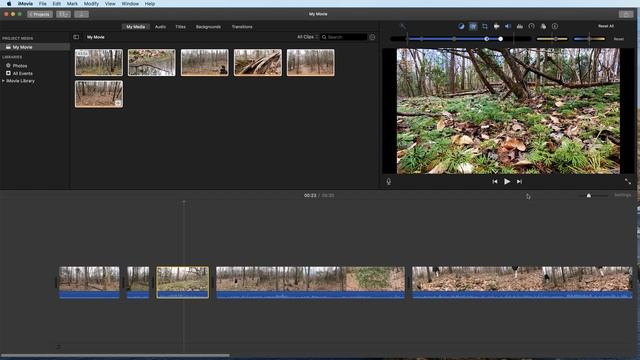This screenshot has width=640, height=360.
Task: Select the long fourth timeline clip
Action: point(310,282)
